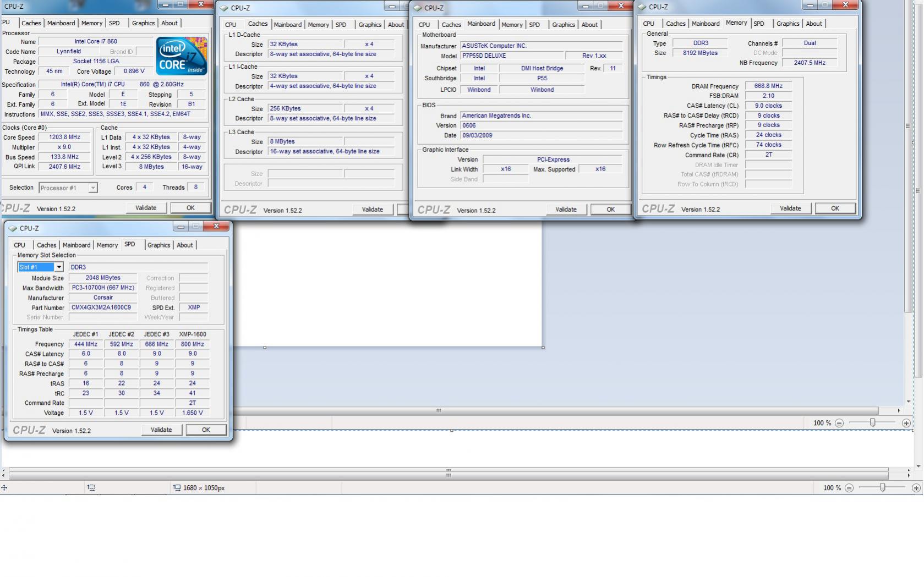This screenshot has width=924, height=577.
Task: Click the graphic interface version "PCI-Express"
Action: point(553,160)
